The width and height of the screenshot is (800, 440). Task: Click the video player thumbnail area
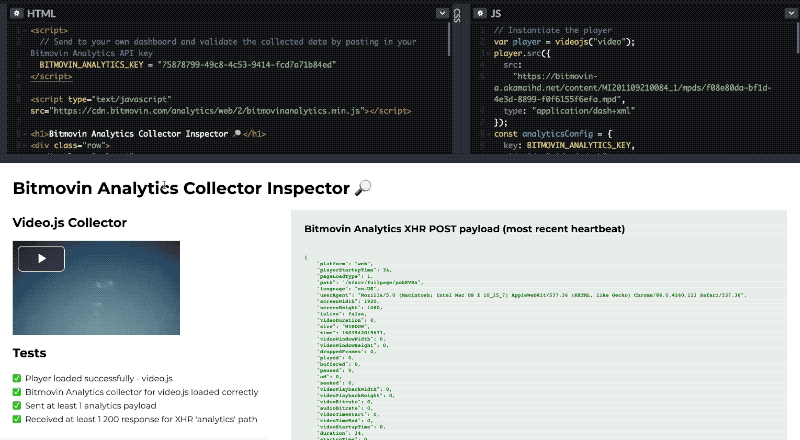(96, 288)
